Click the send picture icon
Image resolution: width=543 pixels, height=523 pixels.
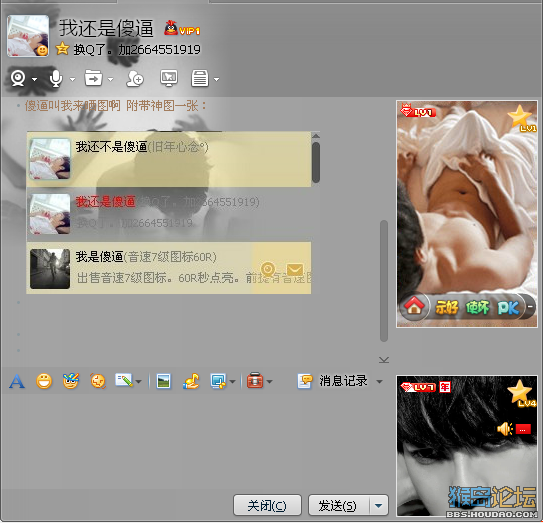tap(163, 381)
